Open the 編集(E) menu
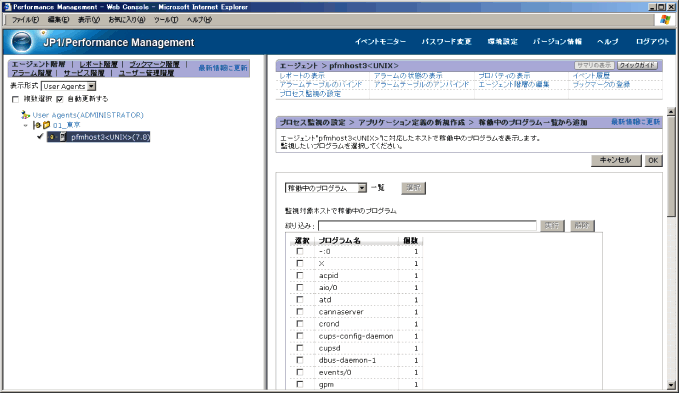679x393 pixels. [58, 19]
